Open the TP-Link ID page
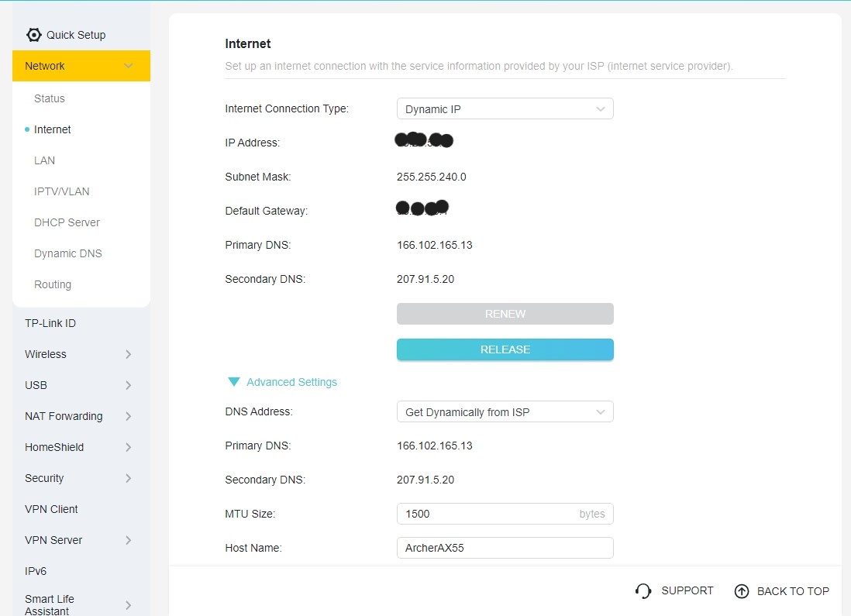This screenshot has height=616, width=851. (50, 323)
